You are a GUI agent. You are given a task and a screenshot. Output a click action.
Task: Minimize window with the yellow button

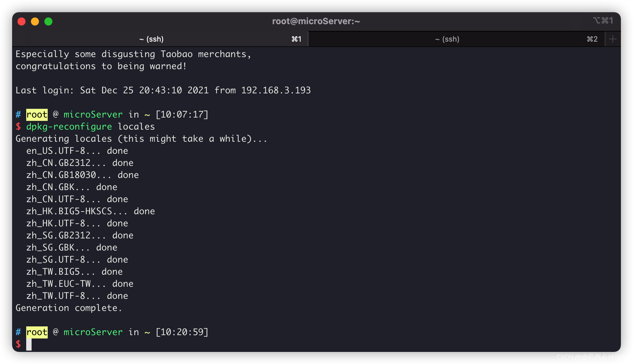35,21
